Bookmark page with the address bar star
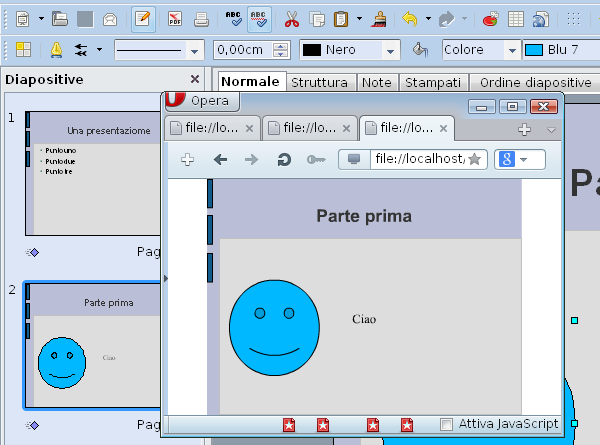This screenshot has width=600, height=445. 474,159
